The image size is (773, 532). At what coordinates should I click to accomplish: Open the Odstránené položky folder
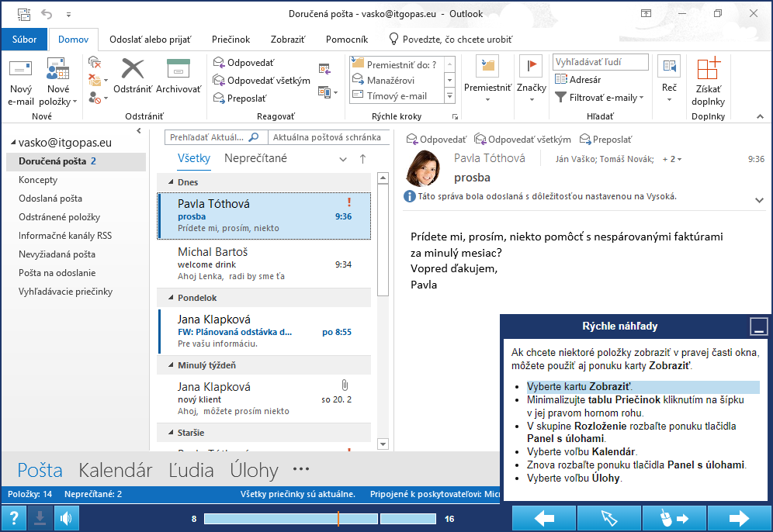(59, 217)
